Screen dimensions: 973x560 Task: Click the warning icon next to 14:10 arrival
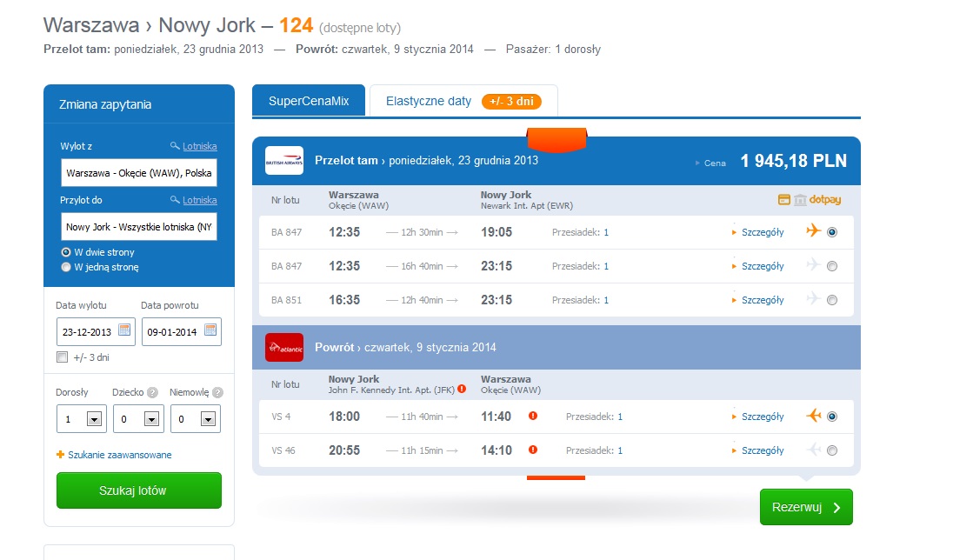click(x=532, y=450)
